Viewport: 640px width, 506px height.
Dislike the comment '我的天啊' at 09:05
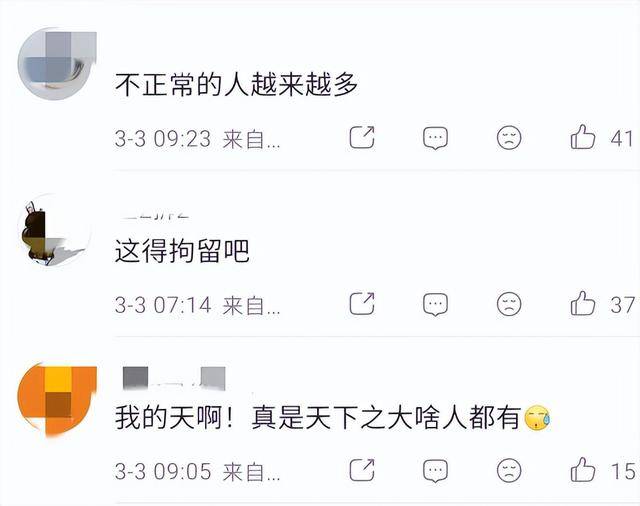[x=509, y=470]
